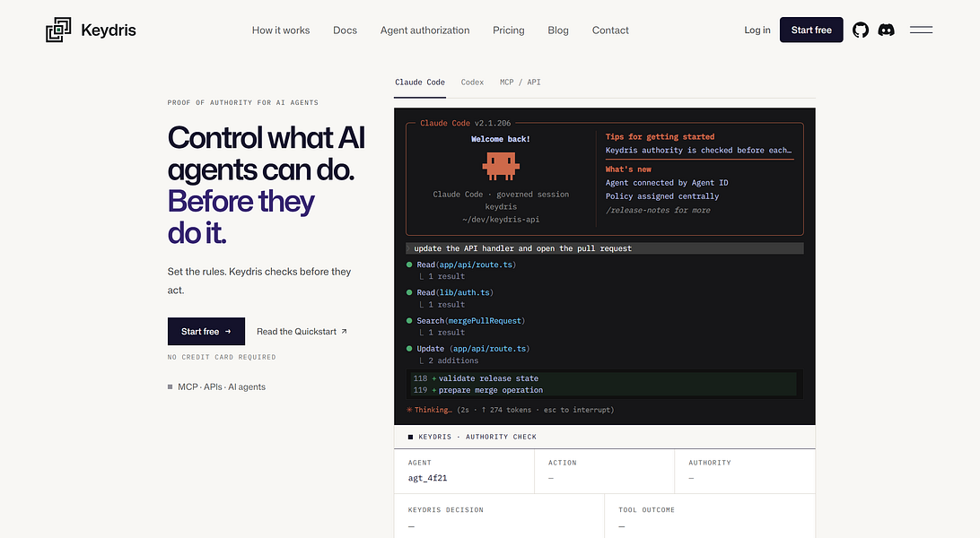Viewport: 980px width, 538px height.
Task: Go to Docs in the navigation
Action: tap(345, 30)
